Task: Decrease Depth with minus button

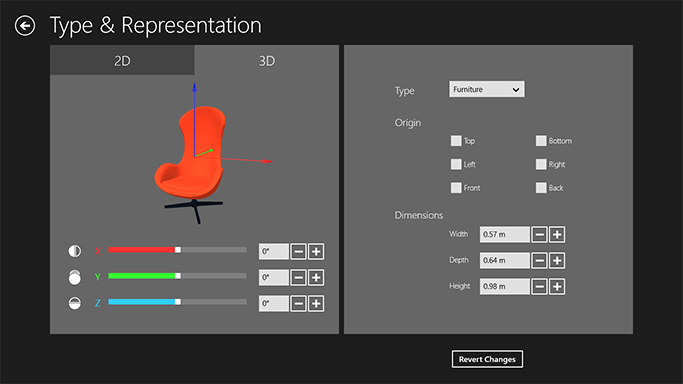Action: pos(539,261)
